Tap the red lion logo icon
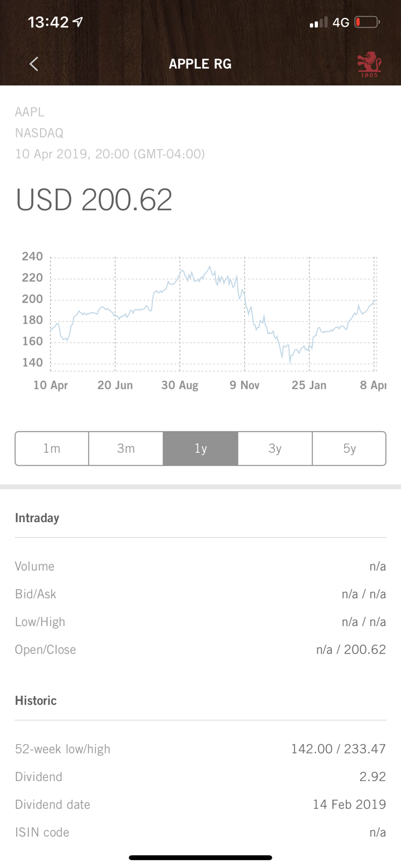Screen dimensions: 401x868 [x=369, y=64]
